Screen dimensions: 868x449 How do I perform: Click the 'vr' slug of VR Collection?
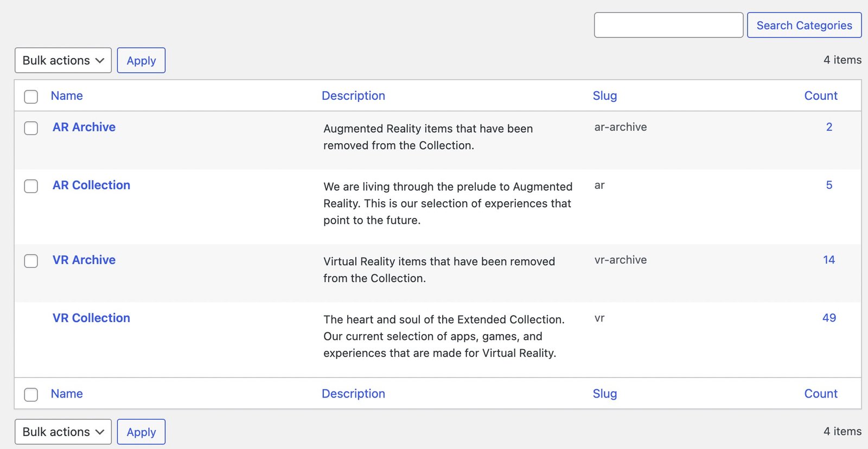pyautogui.click(x=599, y=318)
